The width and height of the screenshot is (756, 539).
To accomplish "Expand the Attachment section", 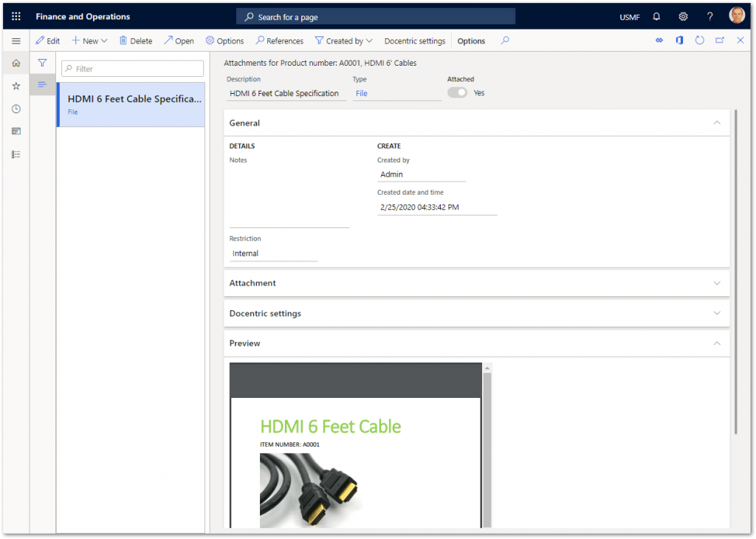I will click(716, 283).
